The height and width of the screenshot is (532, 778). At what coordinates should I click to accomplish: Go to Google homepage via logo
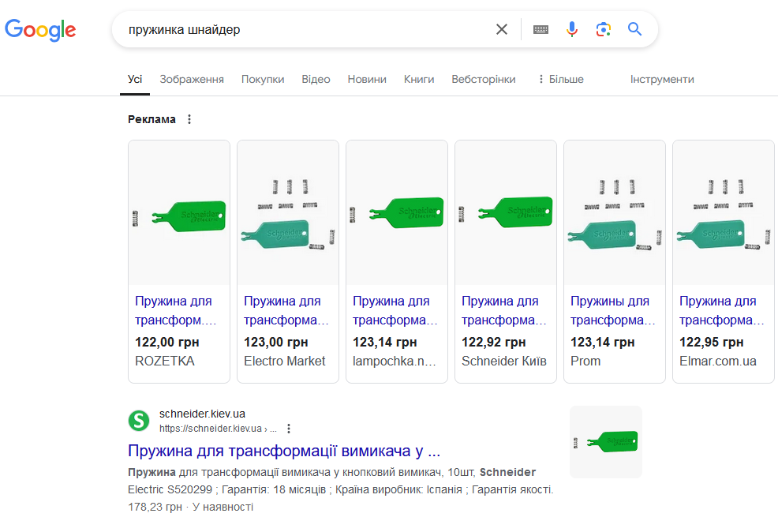click(x=40, y=30)
